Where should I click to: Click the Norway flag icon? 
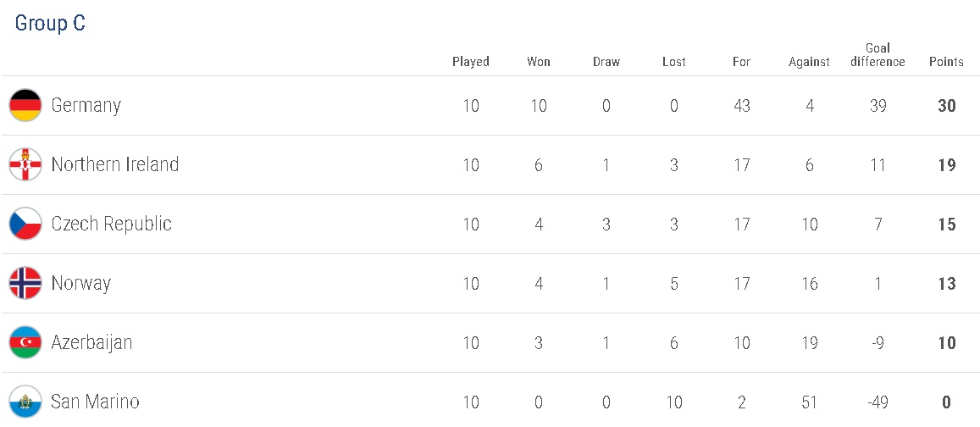(25, 283)
